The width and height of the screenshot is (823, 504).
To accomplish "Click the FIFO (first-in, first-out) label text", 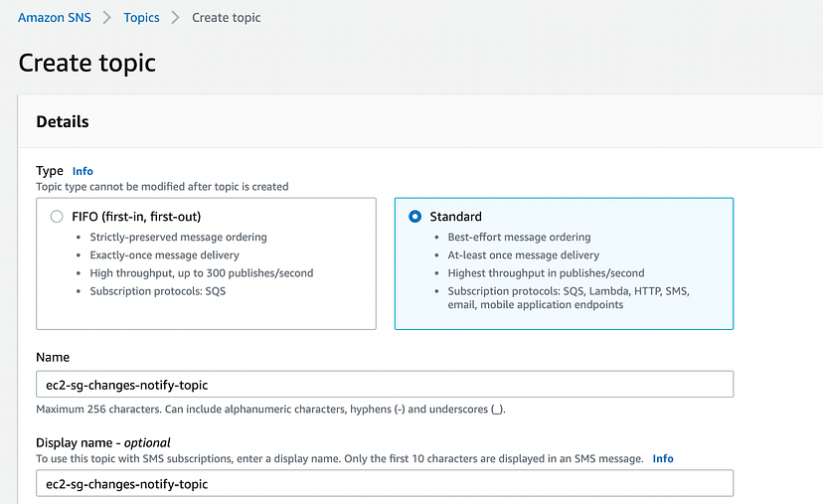I will [x=144, y=217].
